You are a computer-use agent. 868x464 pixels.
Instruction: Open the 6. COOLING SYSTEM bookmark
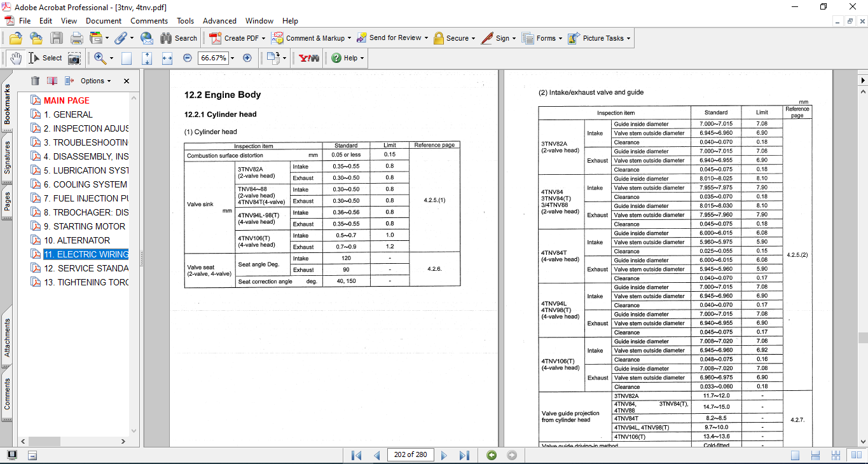click(x=85, y=184)
